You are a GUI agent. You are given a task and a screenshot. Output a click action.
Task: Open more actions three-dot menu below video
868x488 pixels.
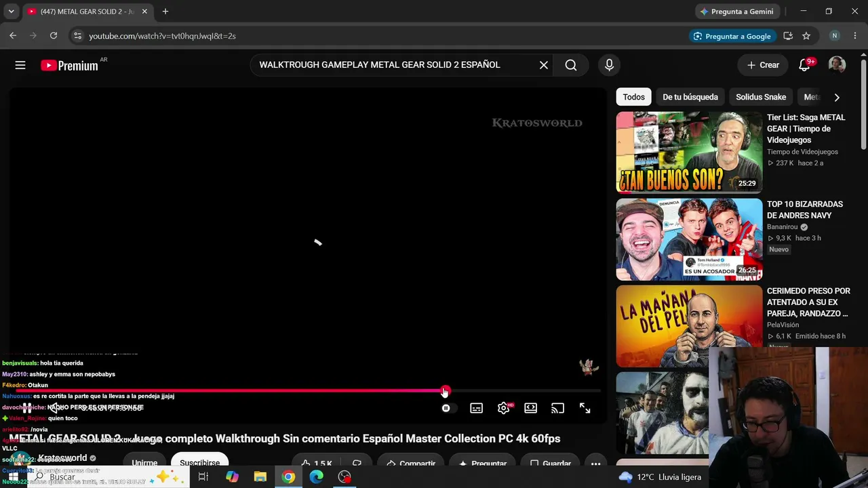coord(595,464)
